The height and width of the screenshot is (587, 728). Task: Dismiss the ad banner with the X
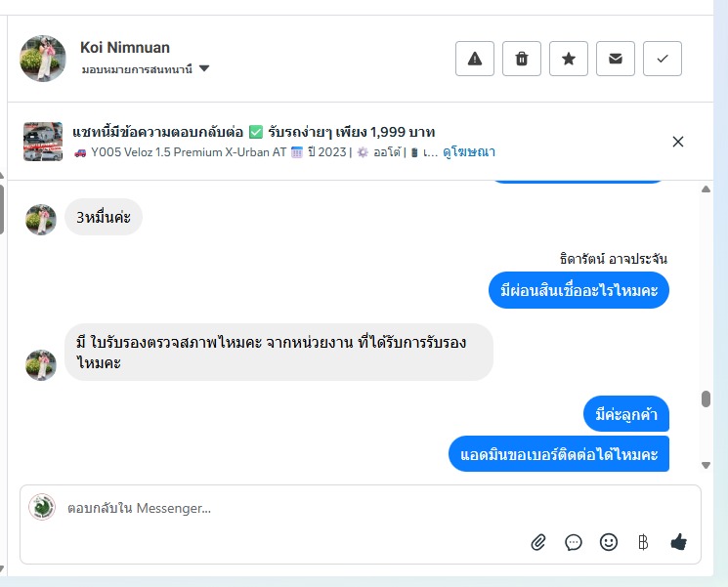(678, 142)
